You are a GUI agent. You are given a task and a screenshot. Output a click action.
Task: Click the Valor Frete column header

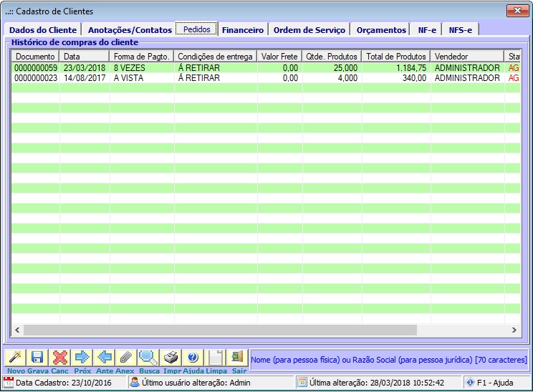tap(279, 57)
